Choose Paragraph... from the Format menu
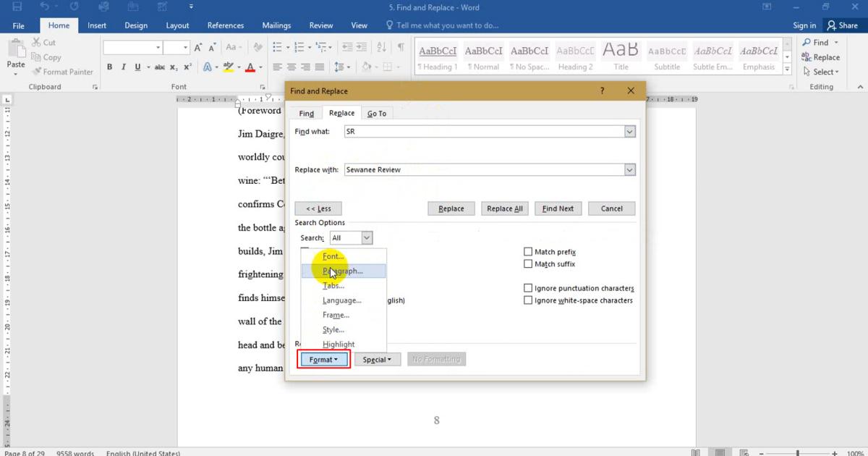This screenshot has width=868, height=456. tap(343, 271)
